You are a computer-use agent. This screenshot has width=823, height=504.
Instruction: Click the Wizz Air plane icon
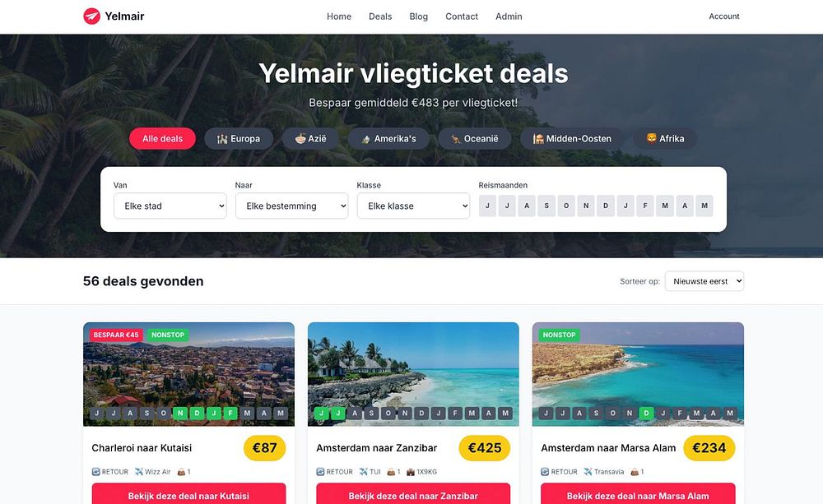138,471
